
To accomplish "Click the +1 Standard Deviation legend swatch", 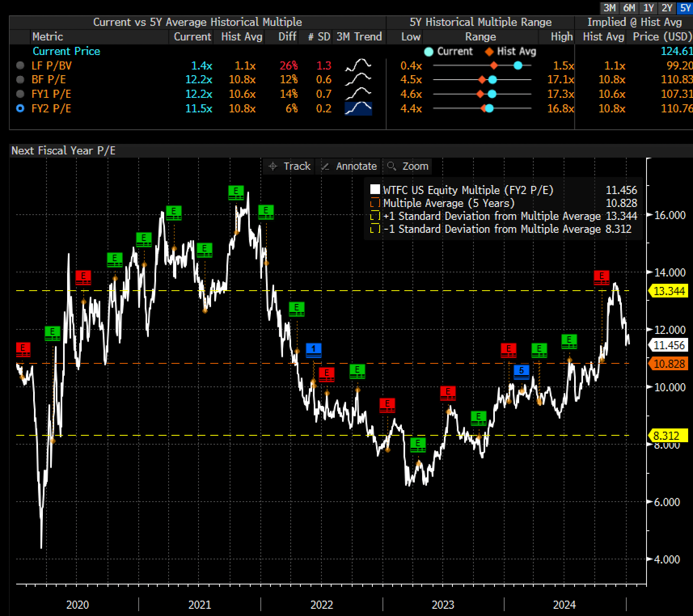I will point(375,216).
